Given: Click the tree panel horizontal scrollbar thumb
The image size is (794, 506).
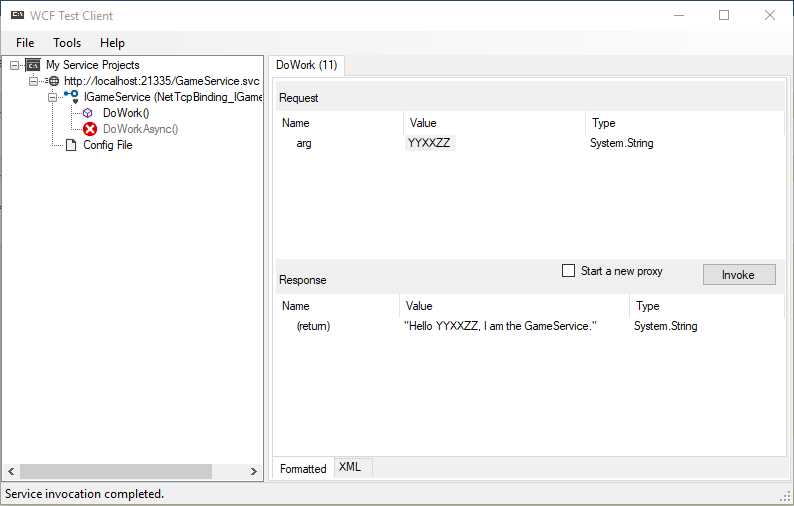Looking at the screenshot, I should (x=116, y=472).
